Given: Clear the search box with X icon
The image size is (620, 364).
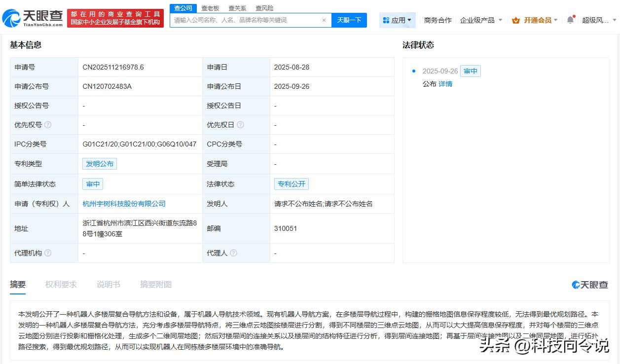Looking at the screenshot, I should [x=324, y=20].
